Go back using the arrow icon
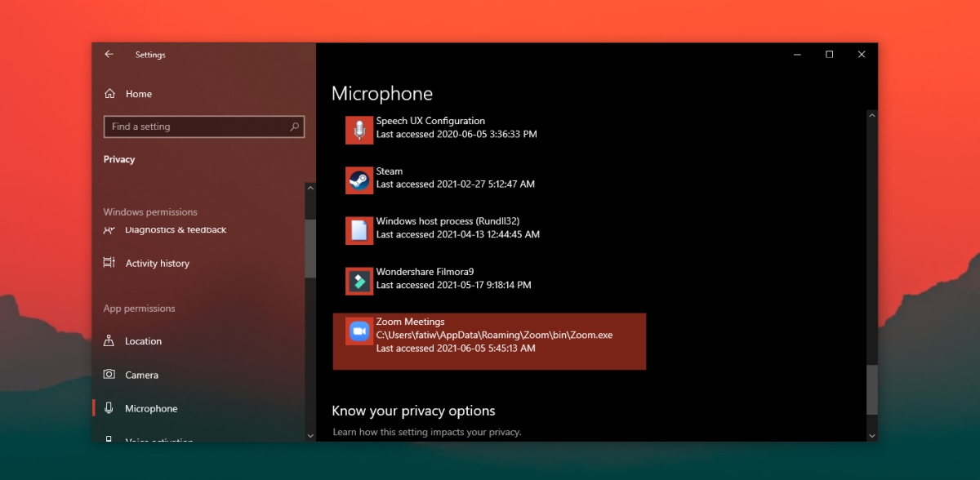 click(x=109, y=55)
